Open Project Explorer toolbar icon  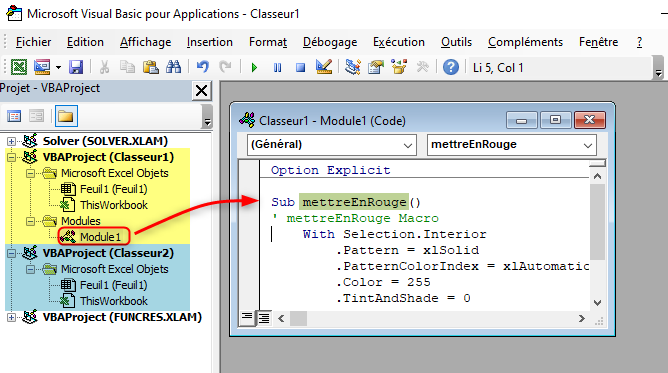tap(353, 67)
